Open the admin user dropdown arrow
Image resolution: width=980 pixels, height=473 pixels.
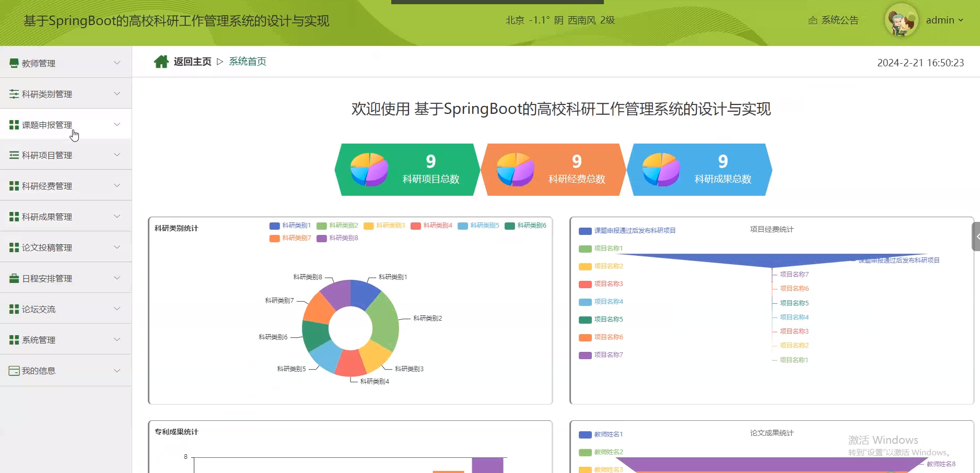[961, 20]
